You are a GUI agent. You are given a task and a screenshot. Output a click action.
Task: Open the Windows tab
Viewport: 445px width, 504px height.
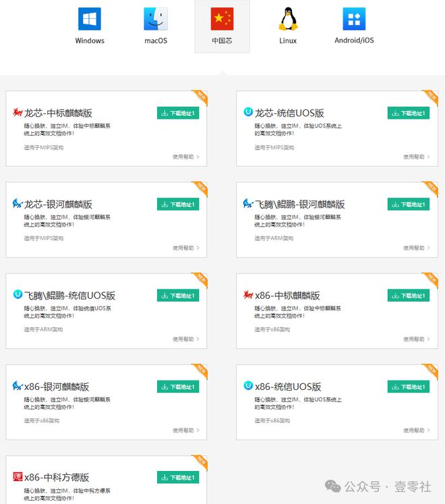[90, 26]
